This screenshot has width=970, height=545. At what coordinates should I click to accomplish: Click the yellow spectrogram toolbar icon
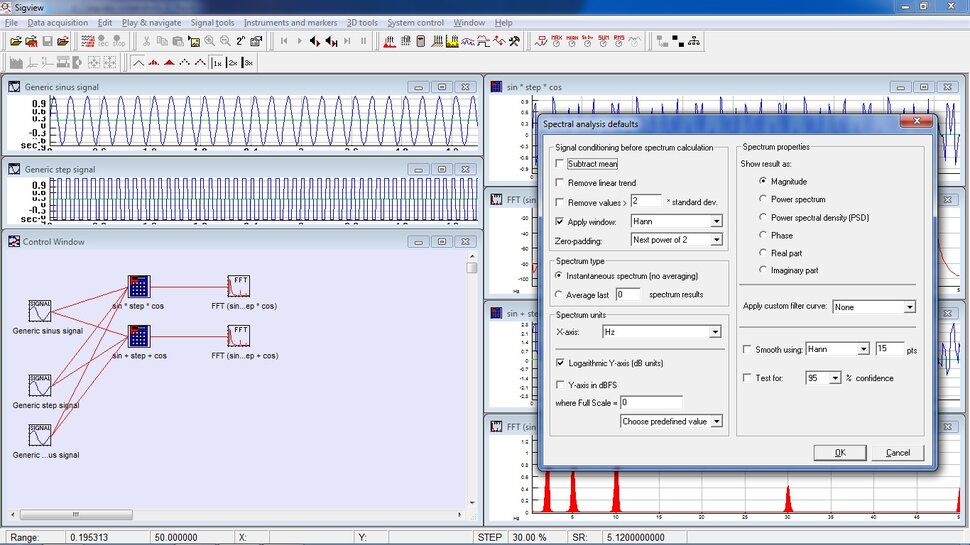[452, 41]
